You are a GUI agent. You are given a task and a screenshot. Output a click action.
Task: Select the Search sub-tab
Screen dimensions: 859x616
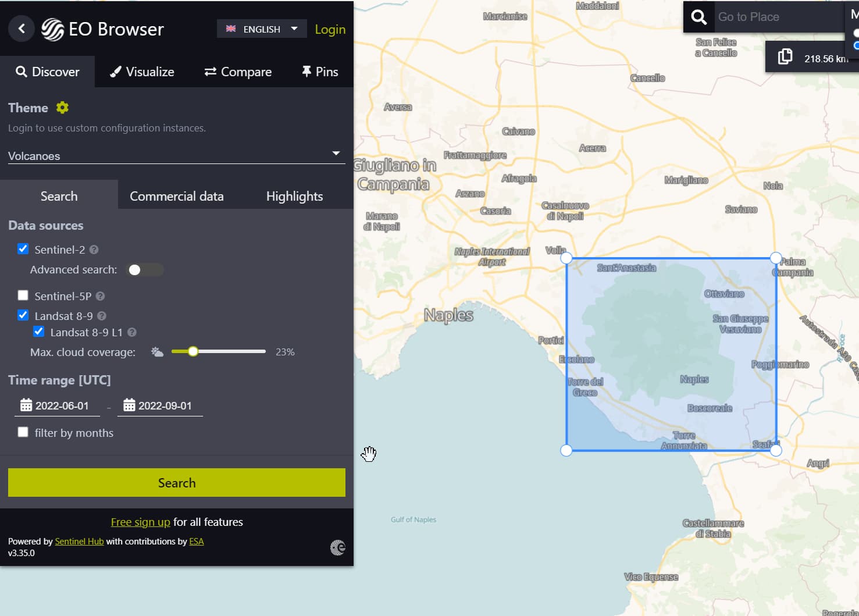pyautogui.click(x=59, y=196)
